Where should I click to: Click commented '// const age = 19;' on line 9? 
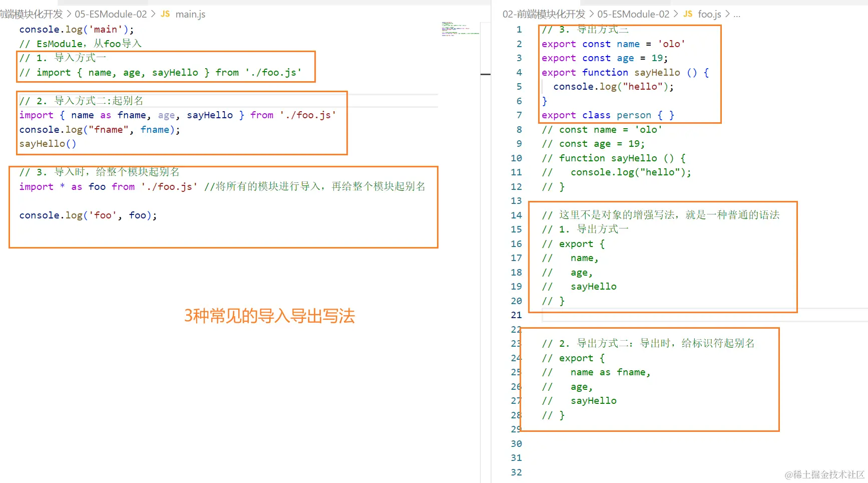(x=593, y=143)
